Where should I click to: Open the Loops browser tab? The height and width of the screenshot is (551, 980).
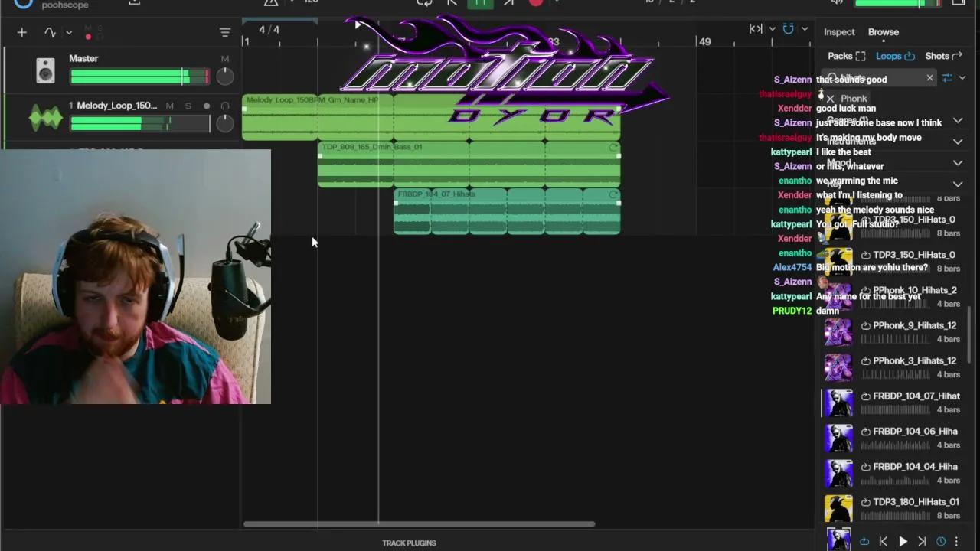[895, 56]
